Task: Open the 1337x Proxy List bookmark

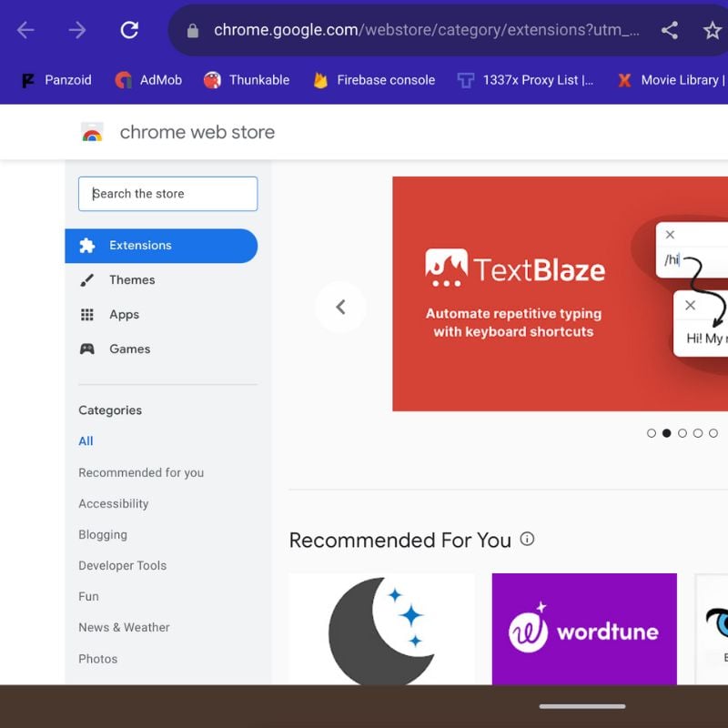Action: [x=525, y=80]
